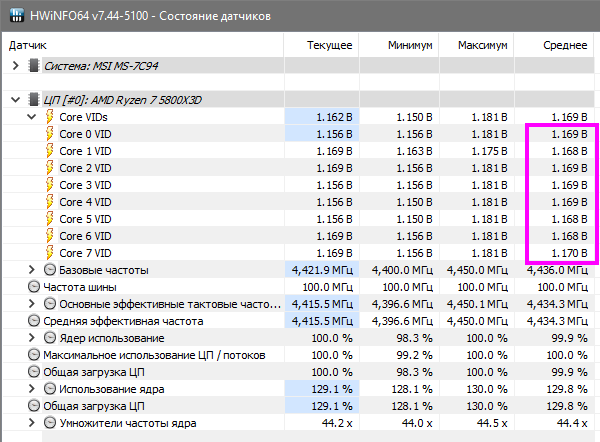Expand the Базовые частоты group
Viewport: 600px width, 442px height.
(32, 270)
